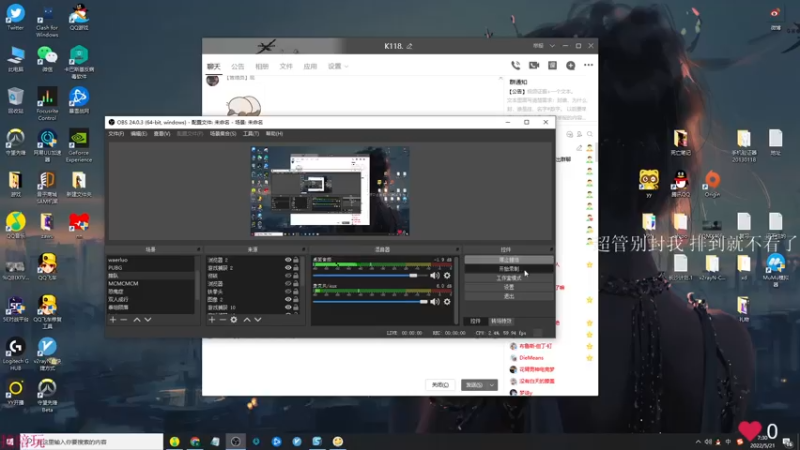Open the 工具(T) menu in OBS
Image resolution: width=800 pixels, height=450 pixels.
(251, 134)
